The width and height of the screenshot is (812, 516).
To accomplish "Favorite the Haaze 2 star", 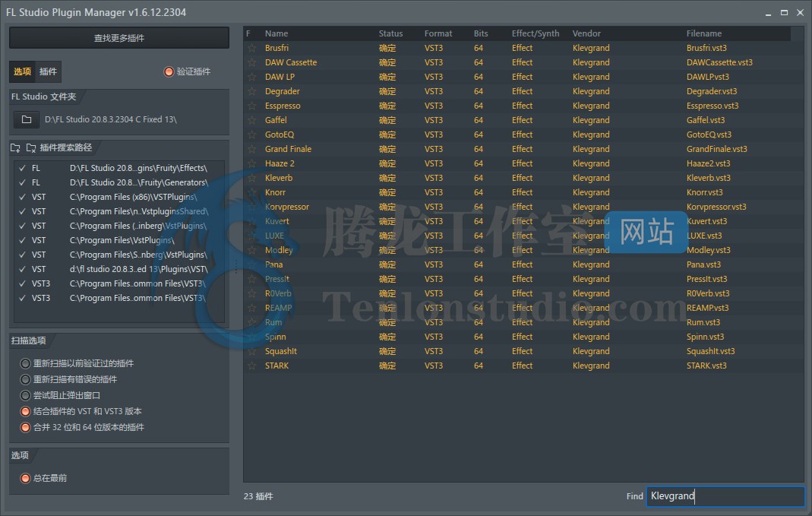I will (x=251, y=163).
